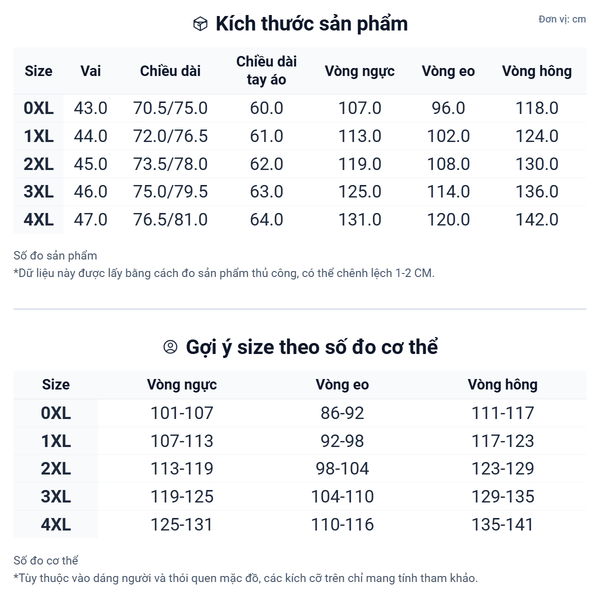This screenshot has width=600, height=600.
Task: Click the 2XL row label in body-measurement table
Action: click(x=56, y=469)
